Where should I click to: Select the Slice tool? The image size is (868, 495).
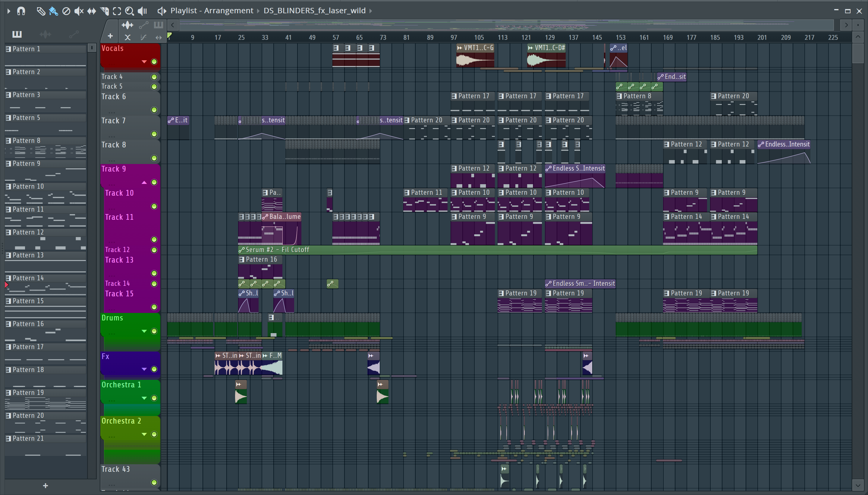click(x=104, y=11)
